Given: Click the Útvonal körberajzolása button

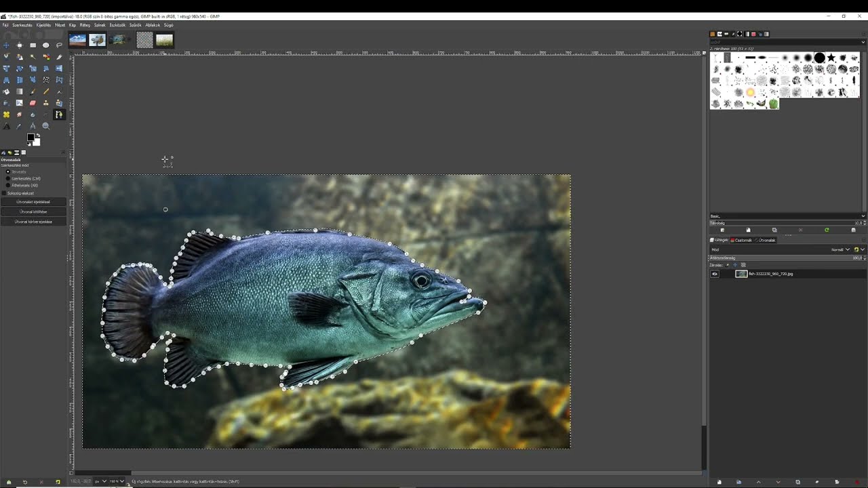Looking at the screenshot, I should [33, 222].
